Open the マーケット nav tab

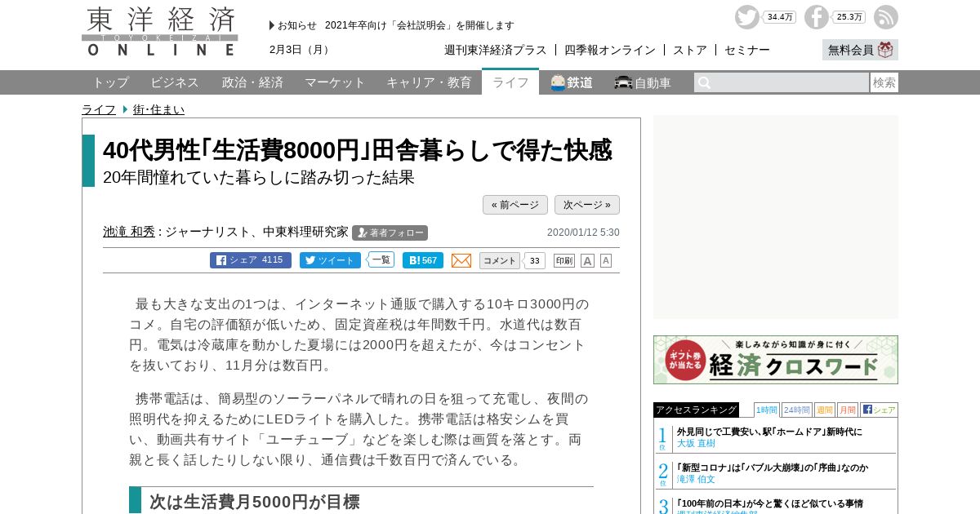(x=335, y=82)
